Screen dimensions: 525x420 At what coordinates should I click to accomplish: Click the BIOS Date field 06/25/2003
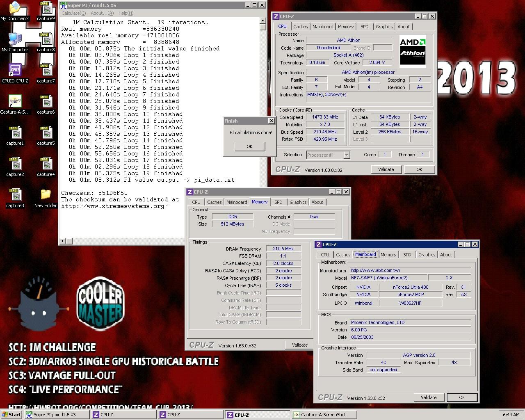click(x=410, y=337)
